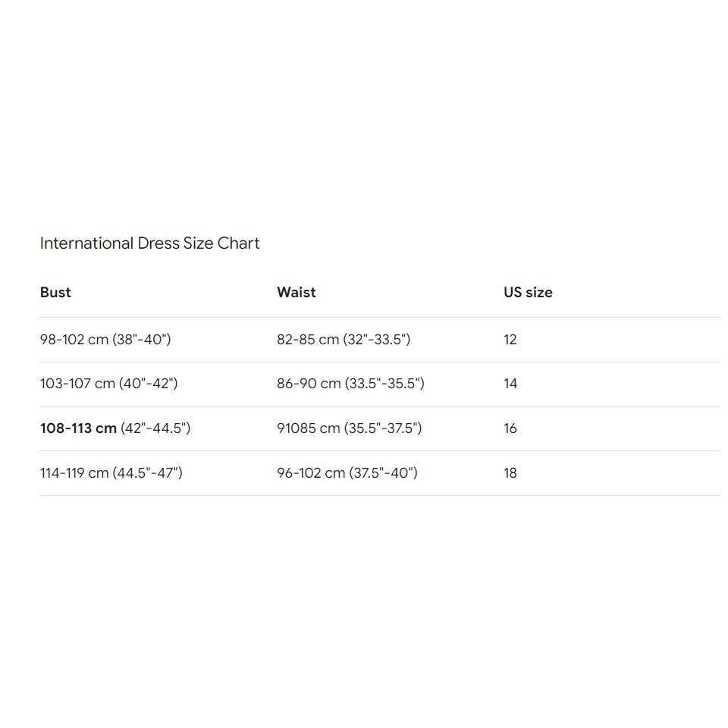The height and width of the screenshot is (728, 728).
Task: Select the 114-119 cm bust cell
Action: (x=111, y=473)
